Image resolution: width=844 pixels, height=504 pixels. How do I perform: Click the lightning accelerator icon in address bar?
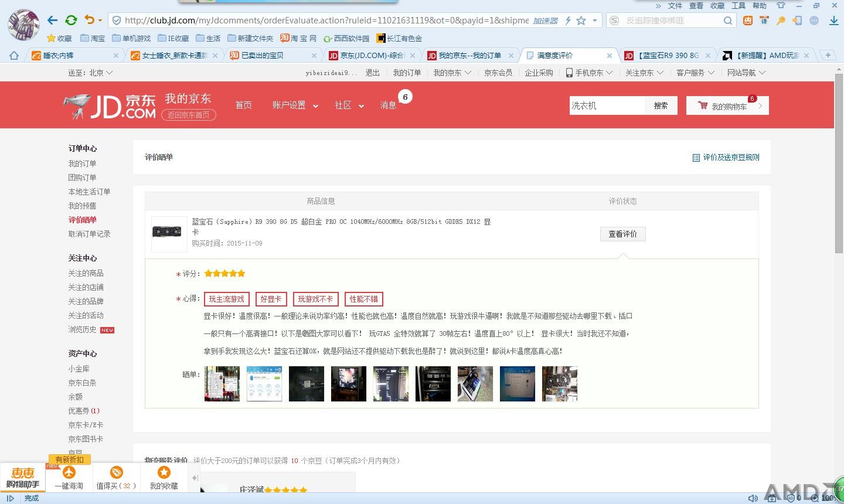click(x=567, y=21)
